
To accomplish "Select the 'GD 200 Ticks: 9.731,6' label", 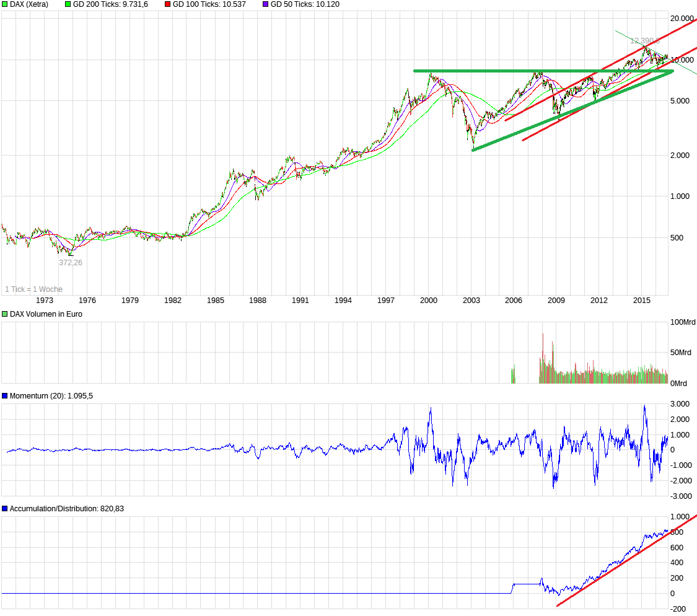I will [110, 4].
